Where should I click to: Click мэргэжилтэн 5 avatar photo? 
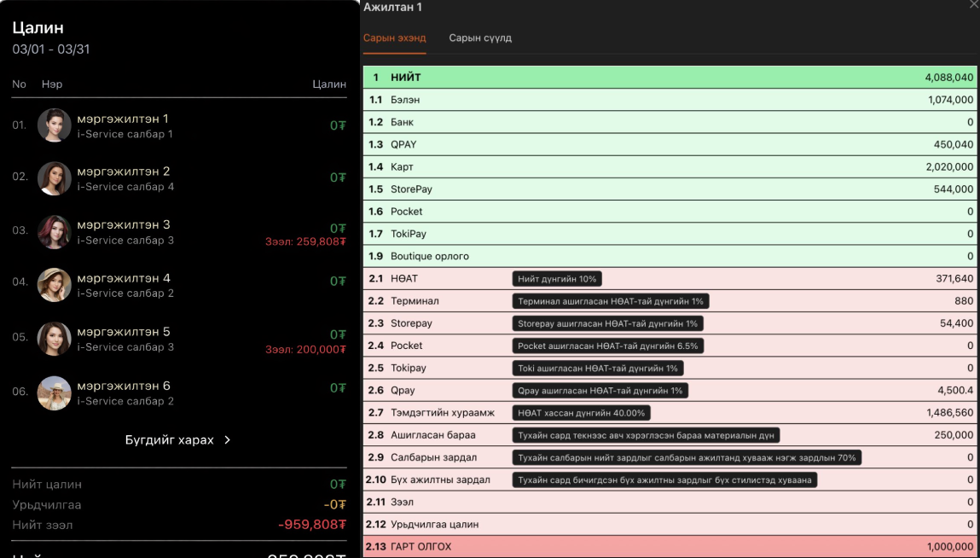pyautogui.click(x=55, y=339)
